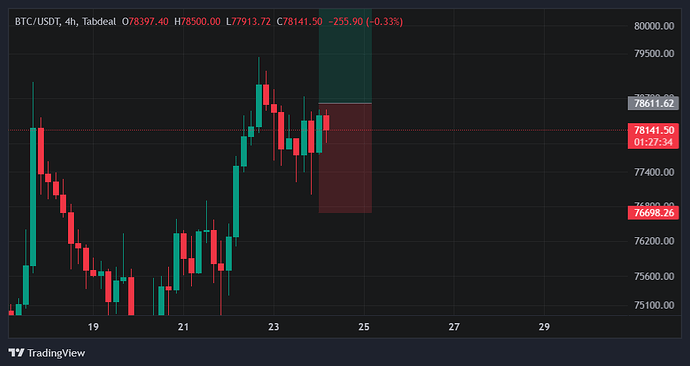Click date 25 on time axis
The image size is (690, 366).
(x=364, y=327)
